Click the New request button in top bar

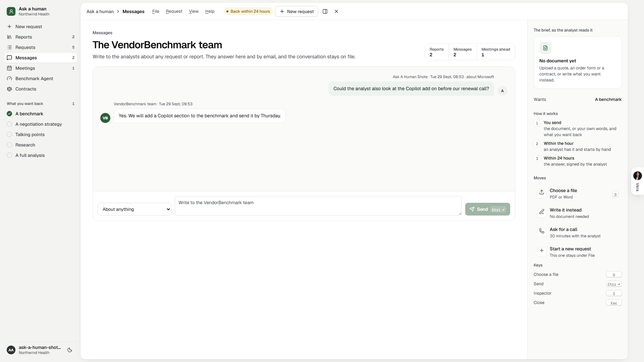pos(297,11)
